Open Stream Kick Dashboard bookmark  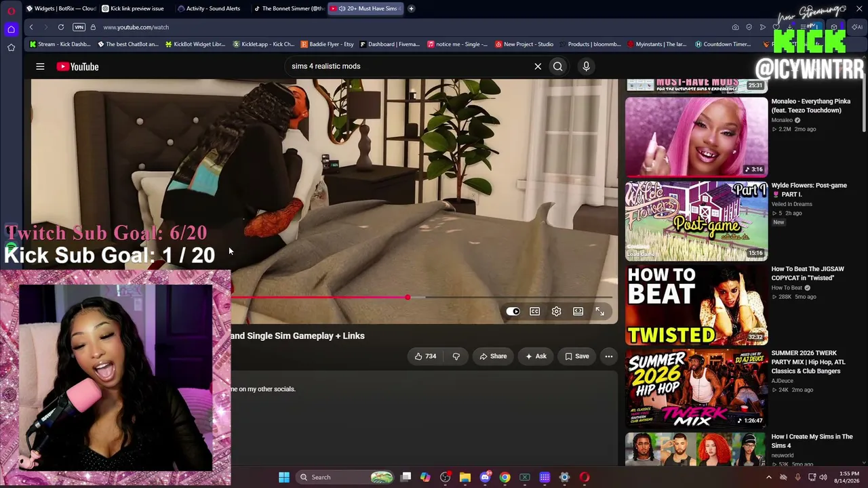[x=60, y=45]
